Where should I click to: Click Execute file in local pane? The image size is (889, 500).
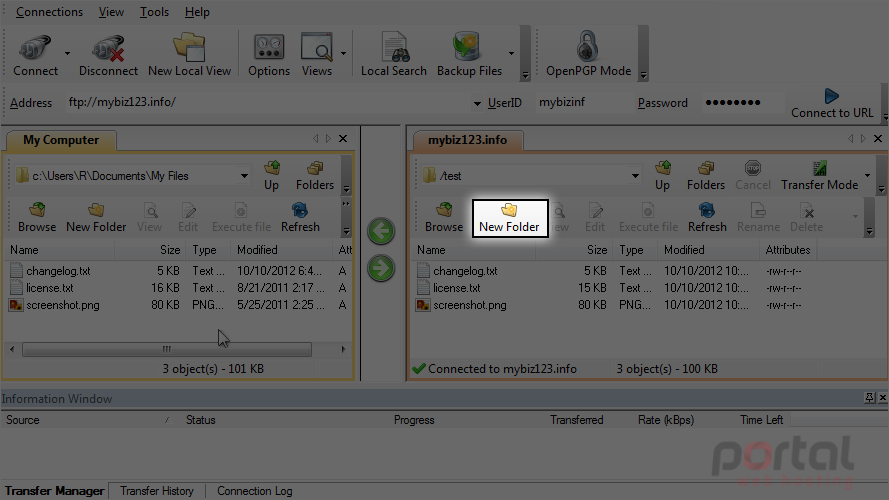point(241,218)
